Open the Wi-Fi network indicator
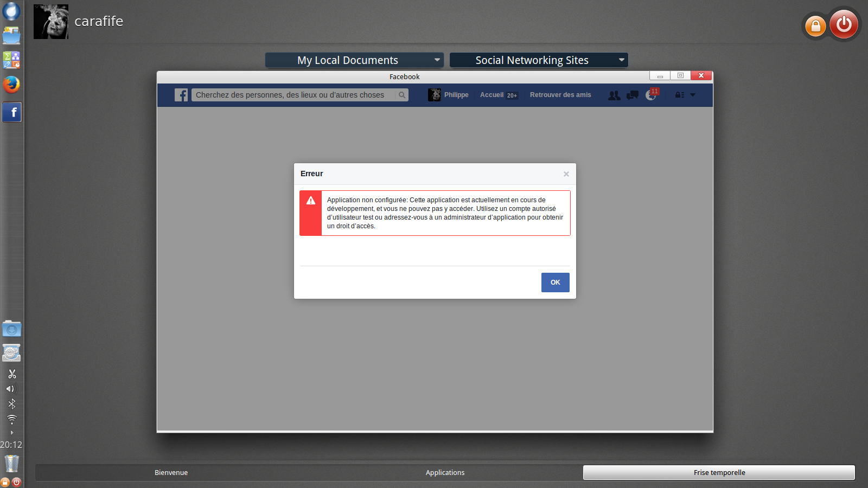The width and height of the screenshot is (868, 488). (12, 419)
